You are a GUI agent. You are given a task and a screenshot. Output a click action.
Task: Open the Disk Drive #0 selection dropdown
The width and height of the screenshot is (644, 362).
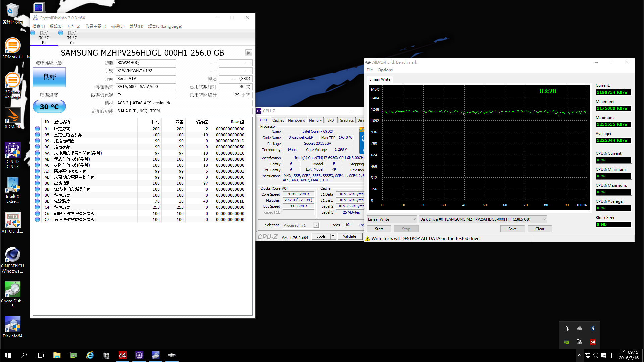(483, 219)
